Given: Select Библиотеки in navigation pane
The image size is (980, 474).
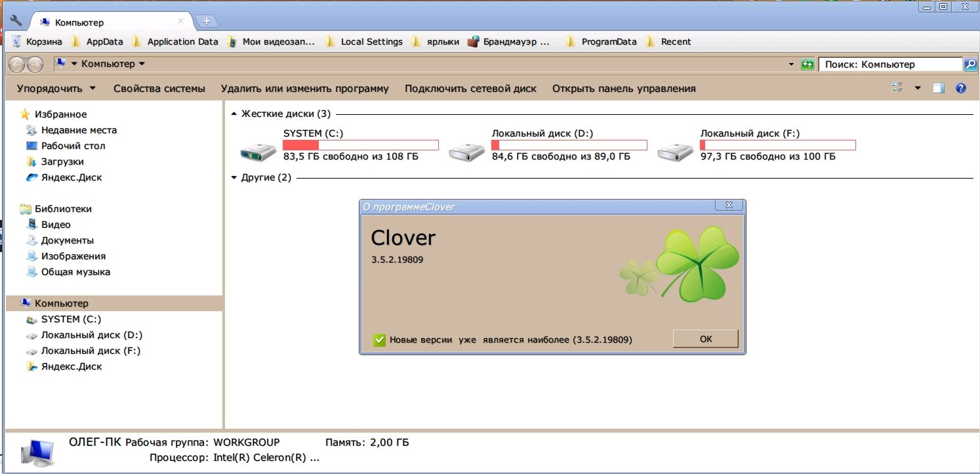Looking at the screenshot, I should [x=63, y=209].
